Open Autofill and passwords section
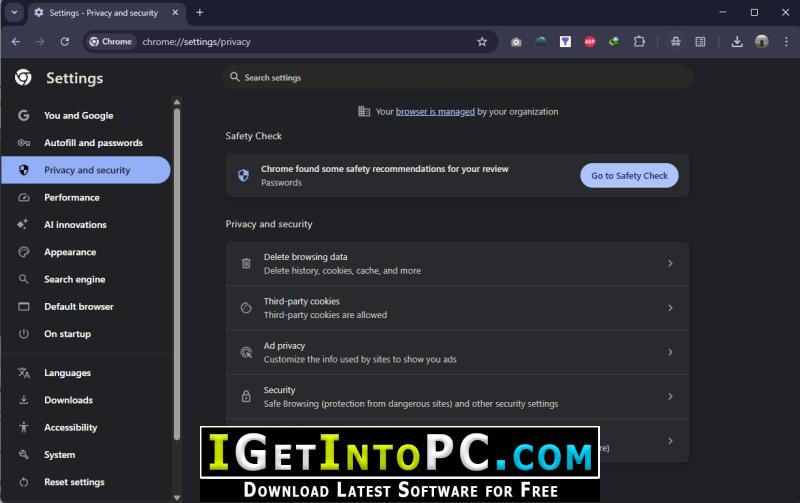 tap(87, 143)
